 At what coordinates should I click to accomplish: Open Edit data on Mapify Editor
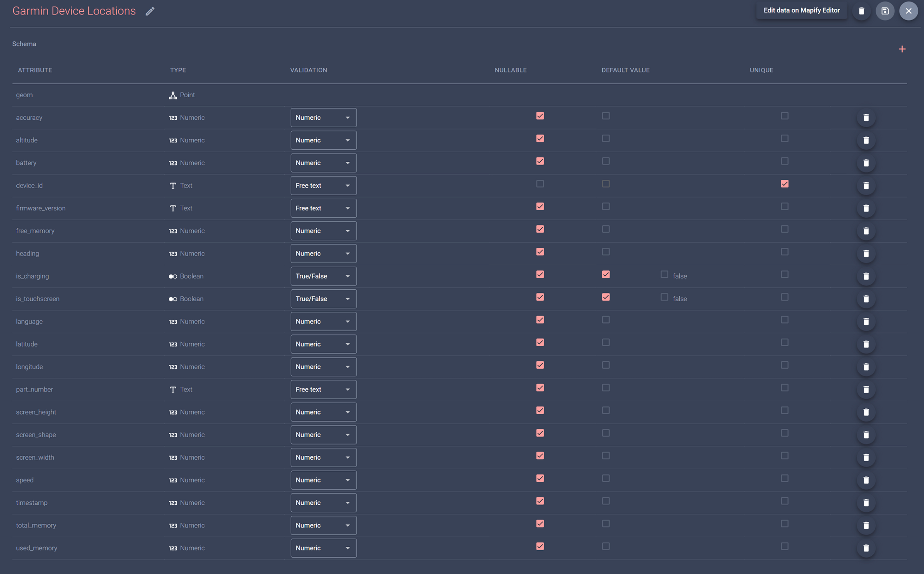coord(801,10)
